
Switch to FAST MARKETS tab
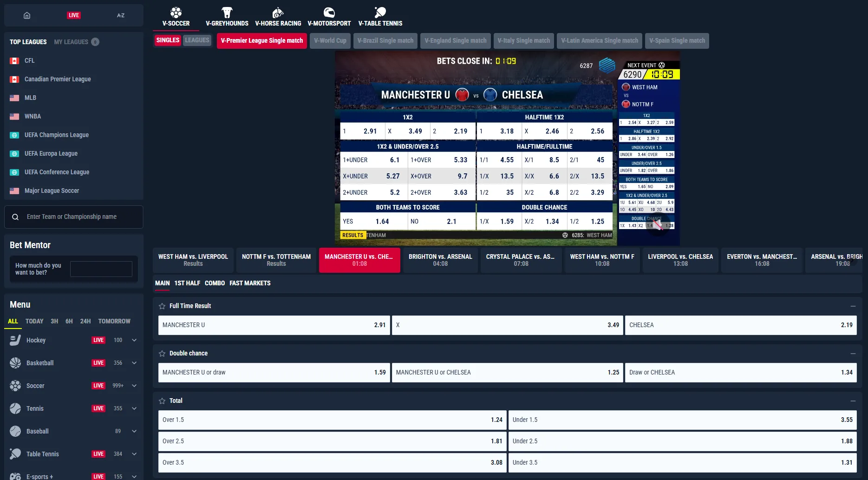pos(250,283)
